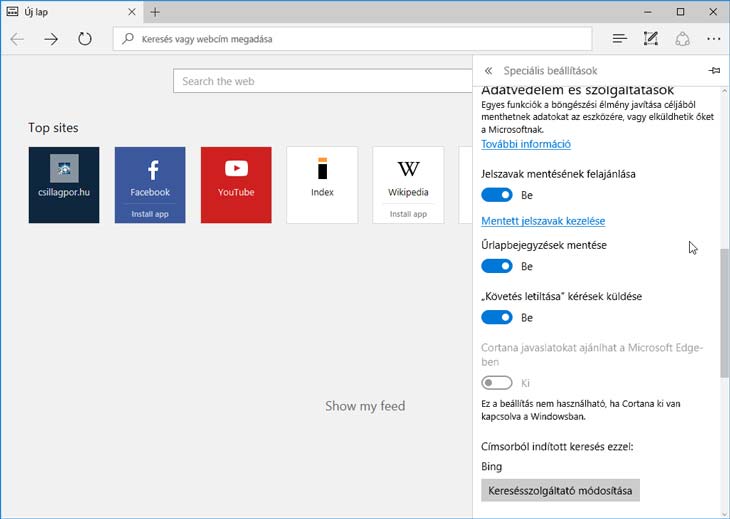Toggle Jelszavak mentésének felajánlása switch
Screen dimensions: 730x519
(497, 195)
